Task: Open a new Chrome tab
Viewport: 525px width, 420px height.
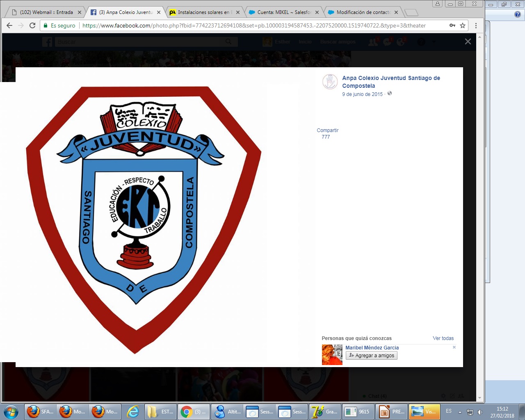Action: point(411,13)
